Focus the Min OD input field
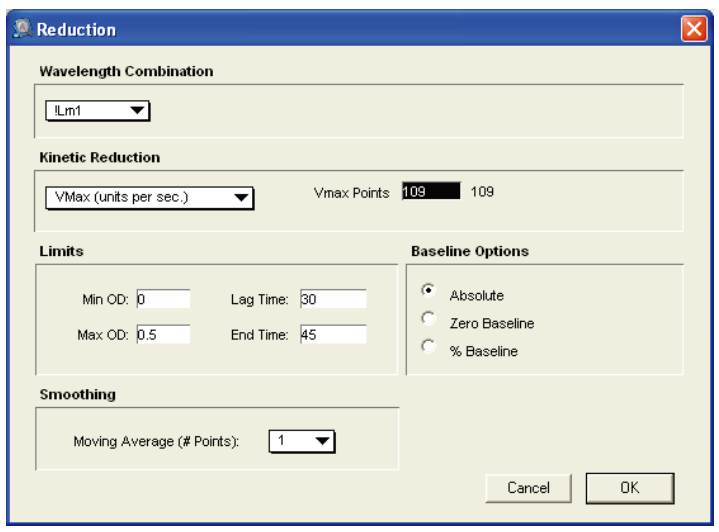This screenshot has width=719, height=532. click(x=163, y=299)
